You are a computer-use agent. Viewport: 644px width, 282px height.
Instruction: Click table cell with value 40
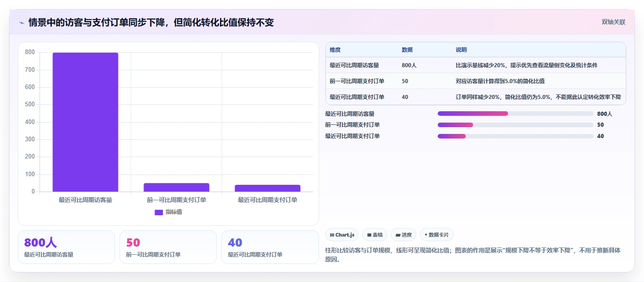tap(405, 97)
